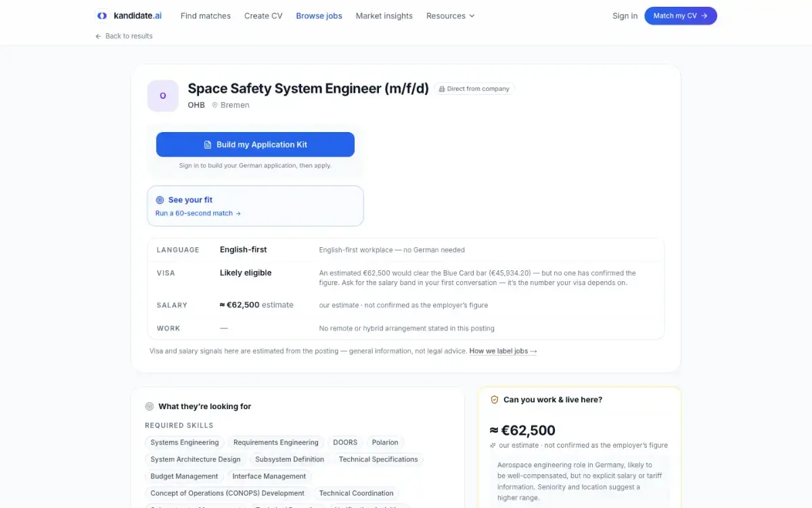Click the Match my CV button
Viewport: 812px width, 508px height.
click(681, 16)
